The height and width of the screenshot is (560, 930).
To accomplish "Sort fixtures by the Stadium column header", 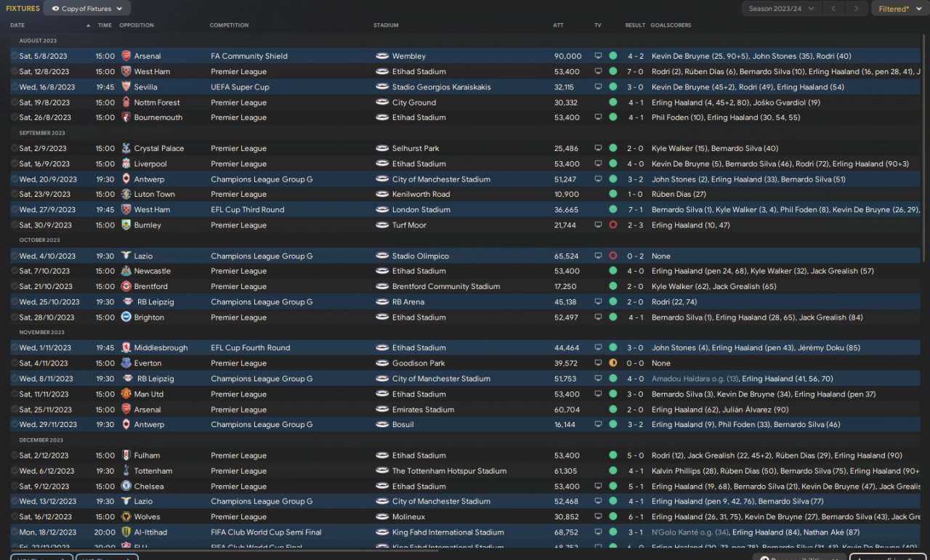I will (x=387, y=25).
